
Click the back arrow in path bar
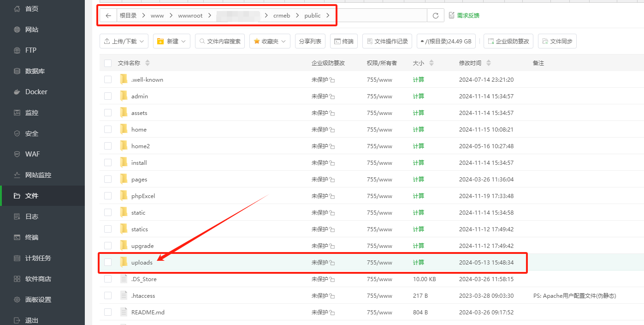click(108, 16)
